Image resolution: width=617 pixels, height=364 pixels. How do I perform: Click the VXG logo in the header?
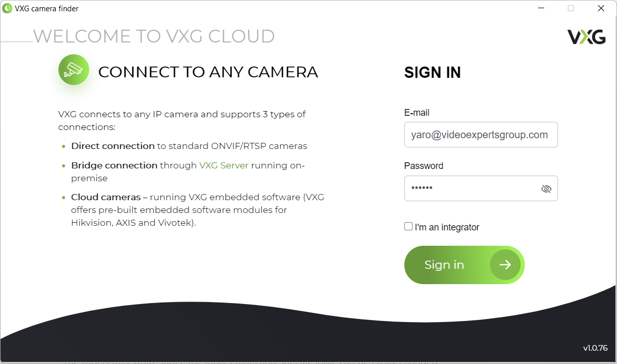pos(586,37)
